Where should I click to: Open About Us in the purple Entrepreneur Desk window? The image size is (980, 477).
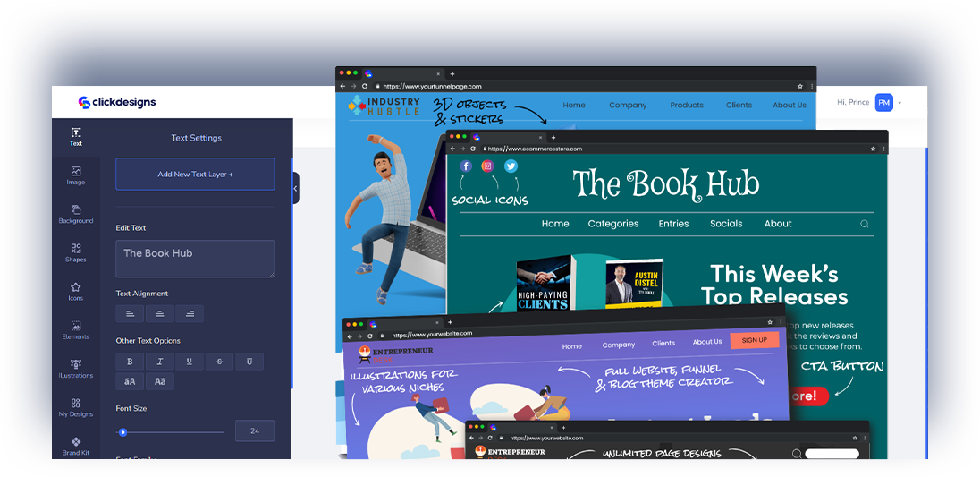(707, 342)
